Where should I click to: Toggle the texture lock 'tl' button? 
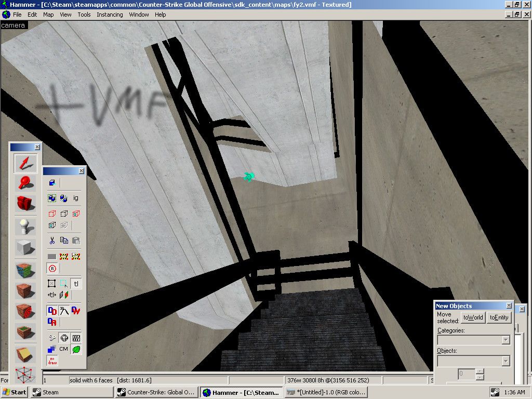tap(76, 284)
